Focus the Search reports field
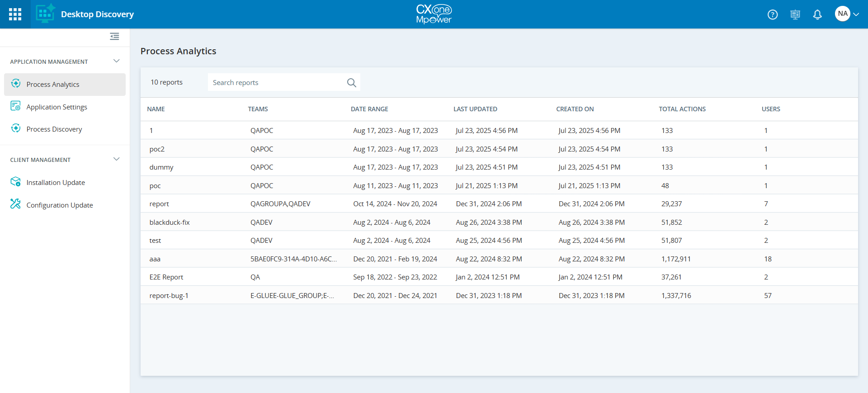This screenshot has width=868, height=393. coord(276,82)
